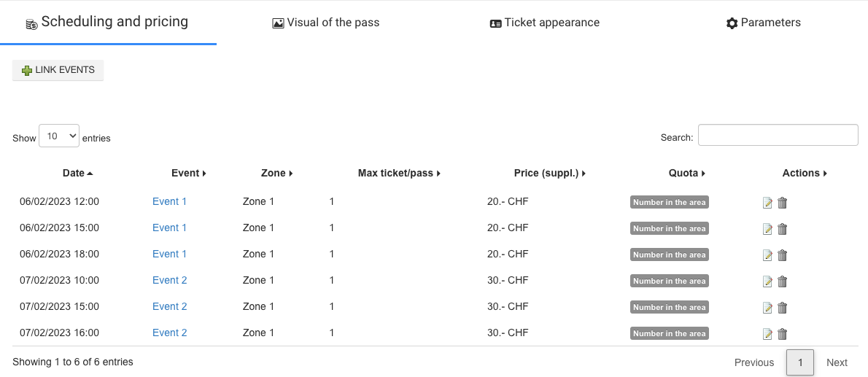Open the Ticket appearance tab

pos(545,23)
